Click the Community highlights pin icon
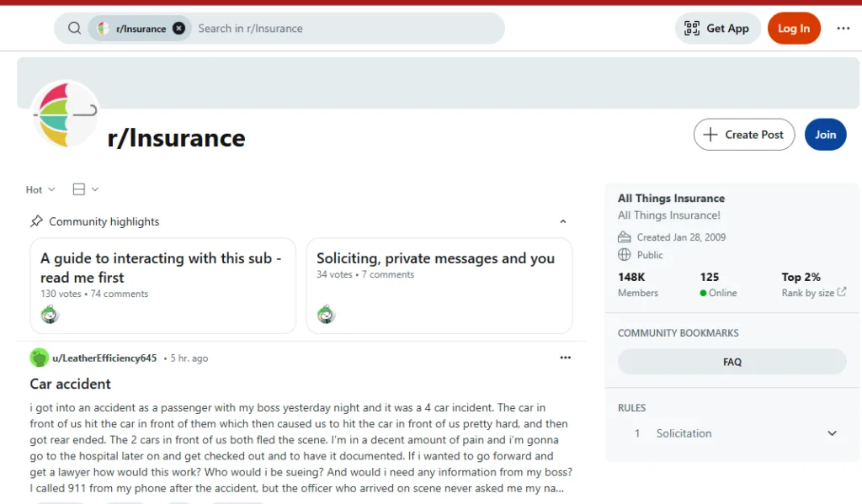Image resolution: width=862 pixels, height=504 pixels. point(36,220)
